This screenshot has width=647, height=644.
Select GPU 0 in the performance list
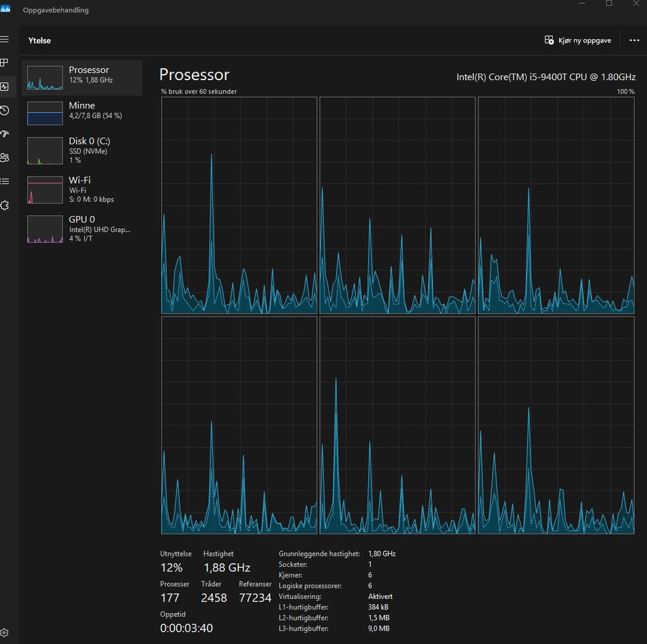tap(82, 229)
